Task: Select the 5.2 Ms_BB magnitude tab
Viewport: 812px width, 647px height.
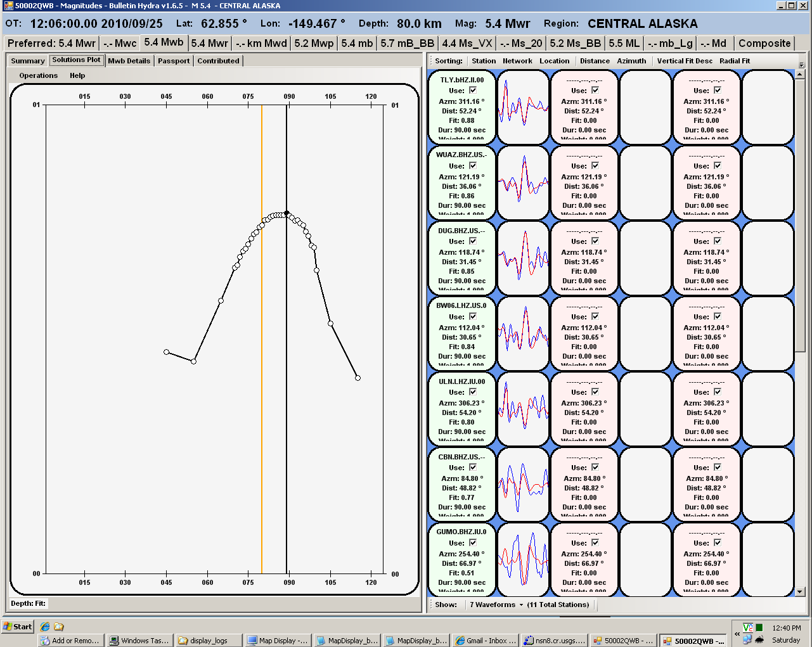Action: pyautogui.click(x=576, y=43)
